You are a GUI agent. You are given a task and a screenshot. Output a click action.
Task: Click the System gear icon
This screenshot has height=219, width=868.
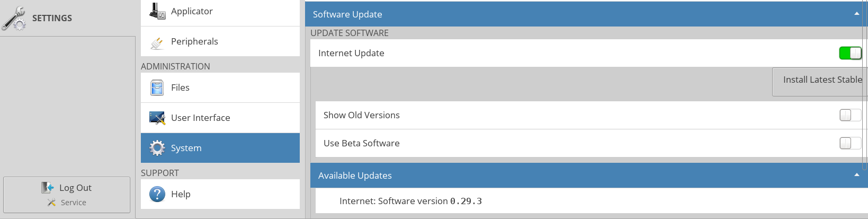(157, 148)
